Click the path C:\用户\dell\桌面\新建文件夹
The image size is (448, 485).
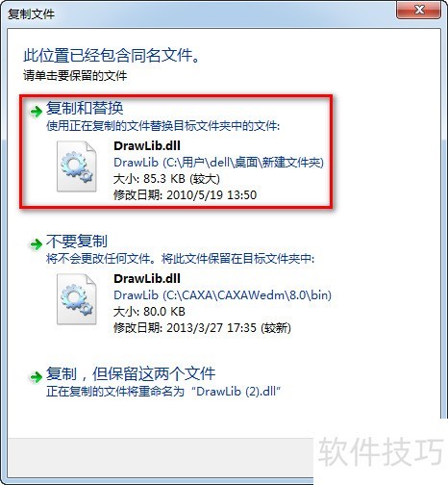point(243,163)
